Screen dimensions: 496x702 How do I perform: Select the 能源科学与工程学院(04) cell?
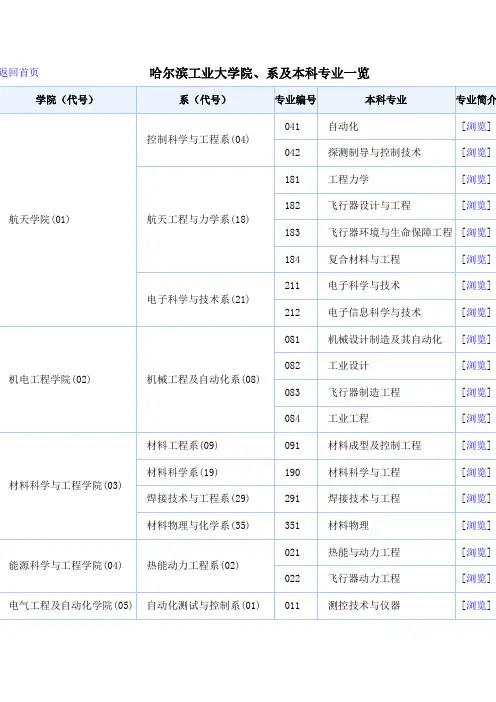coord(68,566)
